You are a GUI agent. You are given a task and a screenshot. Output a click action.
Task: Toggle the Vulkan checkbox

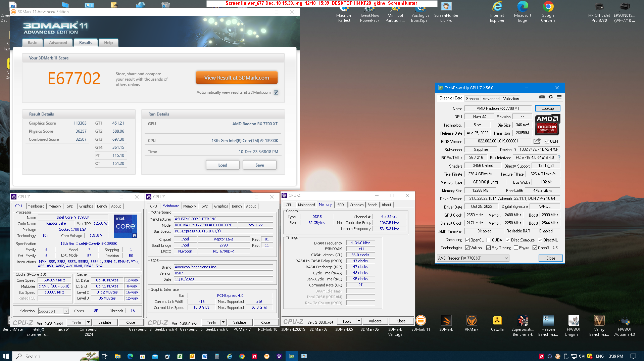click(467, 248)
